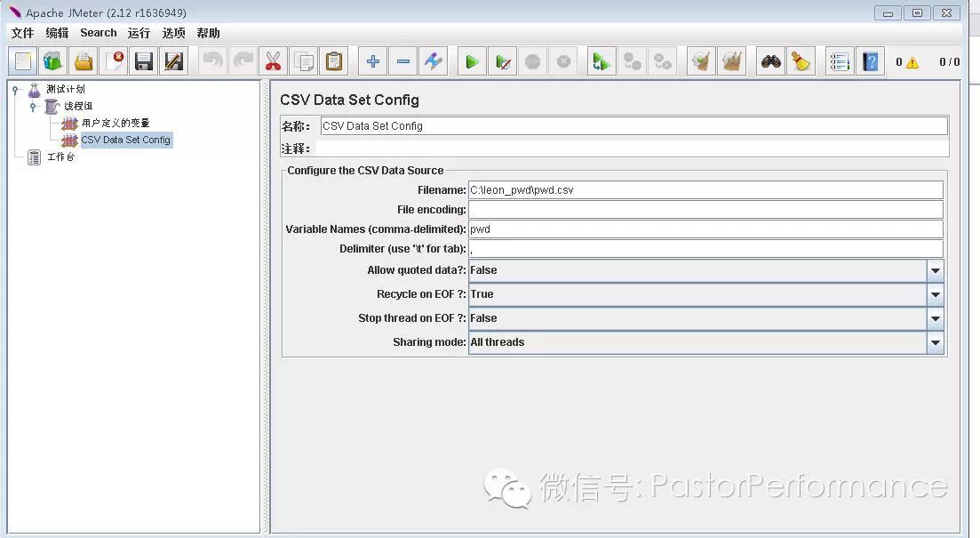Clear results with single broom icon
The width and height of the screenshot is (980, 538).
(701, 61)
